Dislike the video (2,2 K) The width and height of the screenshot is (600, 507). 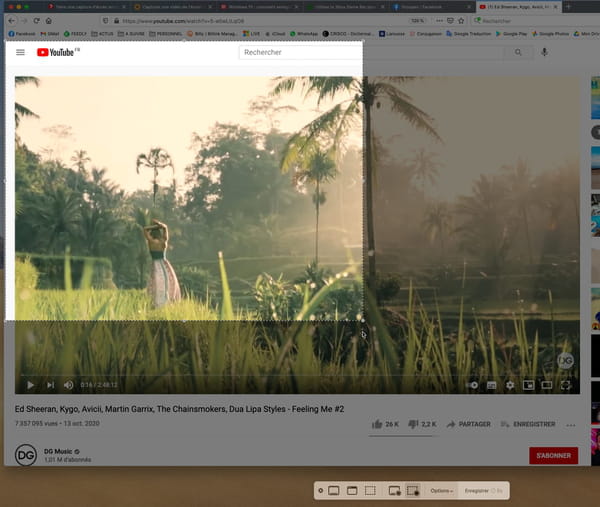pyautogui.click(x=422, y=424)
